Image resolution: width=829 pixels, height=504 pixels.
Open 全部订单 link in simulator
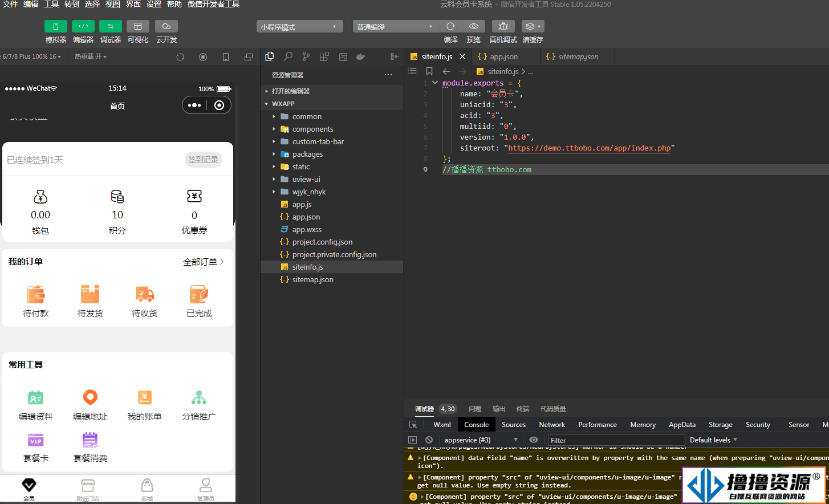[x=204, y=262]
